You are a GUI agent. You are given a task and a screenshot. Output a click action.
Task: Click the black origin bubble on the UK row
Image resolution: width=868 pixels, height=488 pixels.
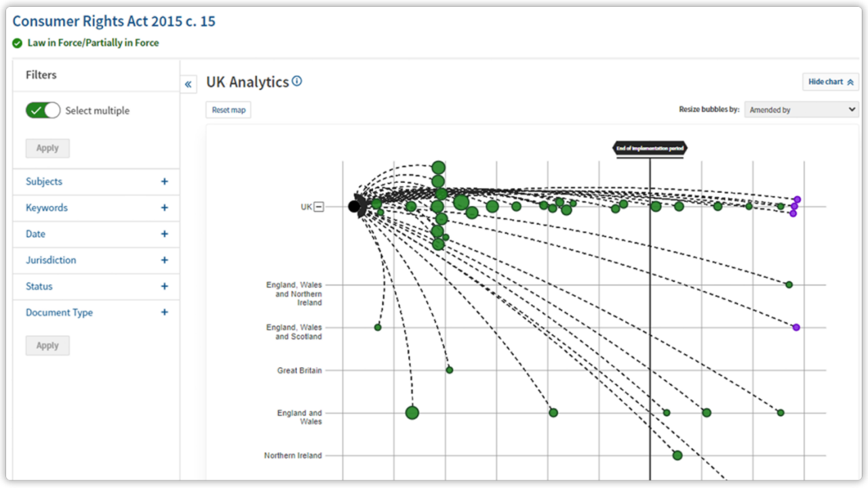[x=355, y=206]
